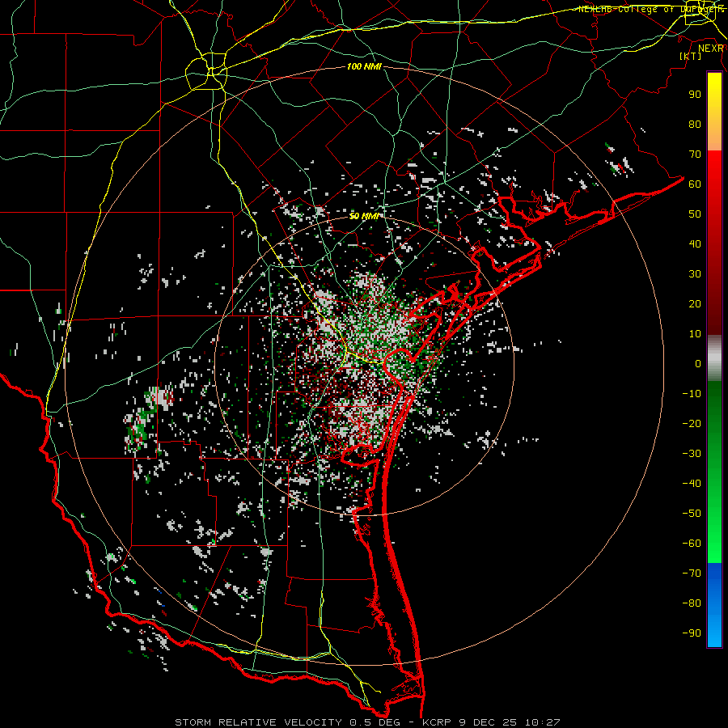The image size is (728, 728).
Task: Select the positive 30 scale value
Action: click(695, 274)
